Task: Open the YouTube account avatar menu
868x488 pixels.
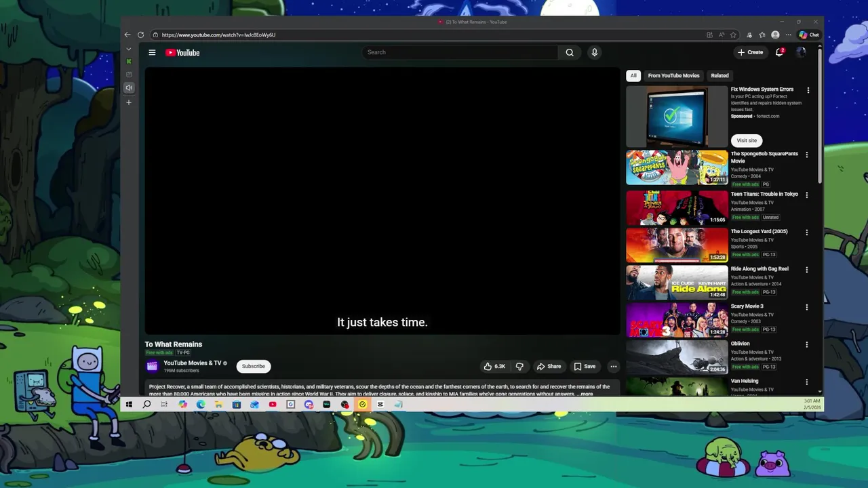Action: click(x=801, y=52)
